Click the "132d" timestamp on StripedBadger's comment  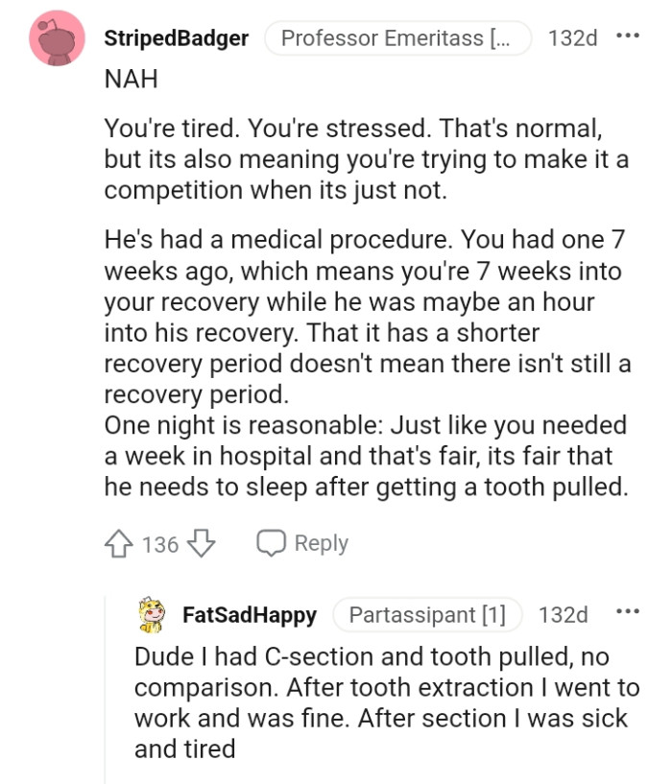coord(571,38)
